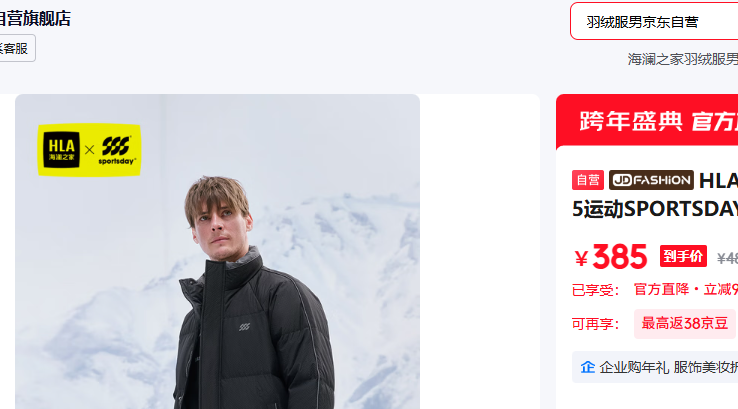Click the red 到手价 price tag

pyautogui.click(x=683, y=257)
